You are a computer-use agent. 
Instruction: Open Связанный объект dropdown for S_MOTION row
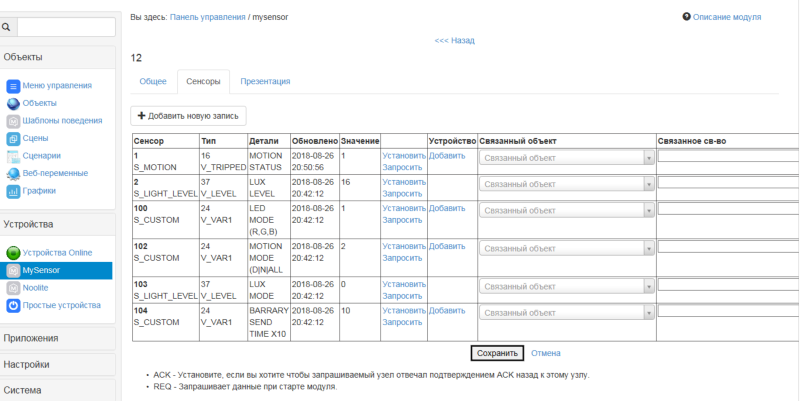pos(567,158)
